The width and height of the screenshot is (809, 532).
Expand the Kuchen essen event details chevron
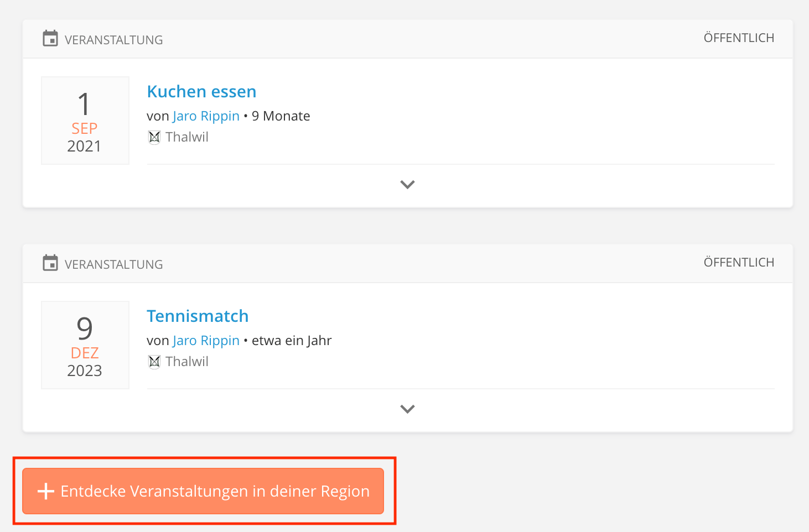(x=407, y=185)
